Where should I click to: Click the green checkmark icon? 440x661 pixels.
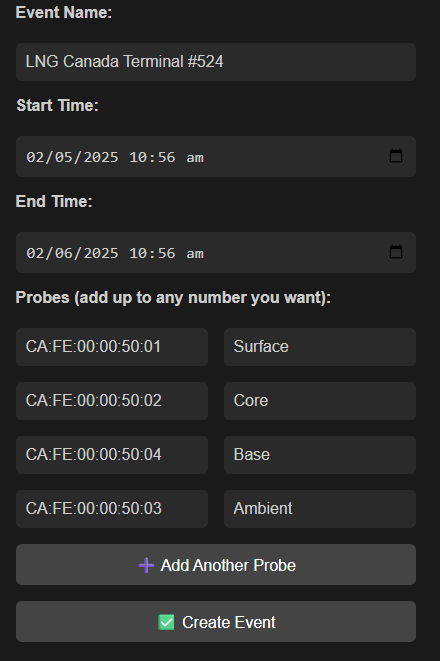coord(166,622)
